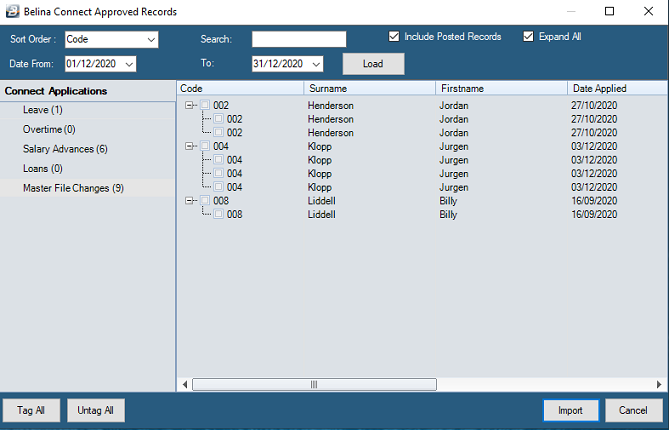Open the Date From date picker dropdown
This screenshot has width=669, height=430.
pyautogui.click(x=129, y=64)
